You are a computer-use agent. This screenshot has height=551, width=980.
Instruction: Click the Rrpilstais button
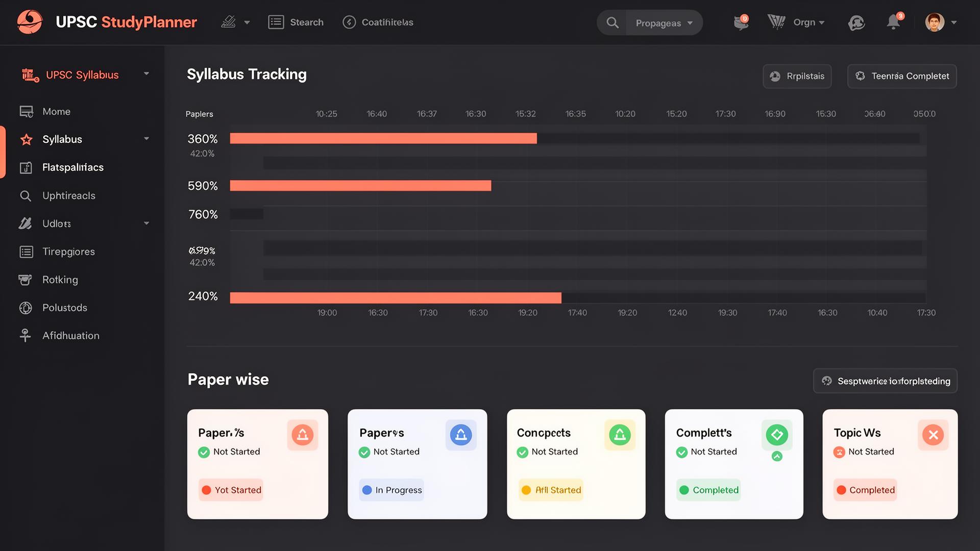pos(797,76)
